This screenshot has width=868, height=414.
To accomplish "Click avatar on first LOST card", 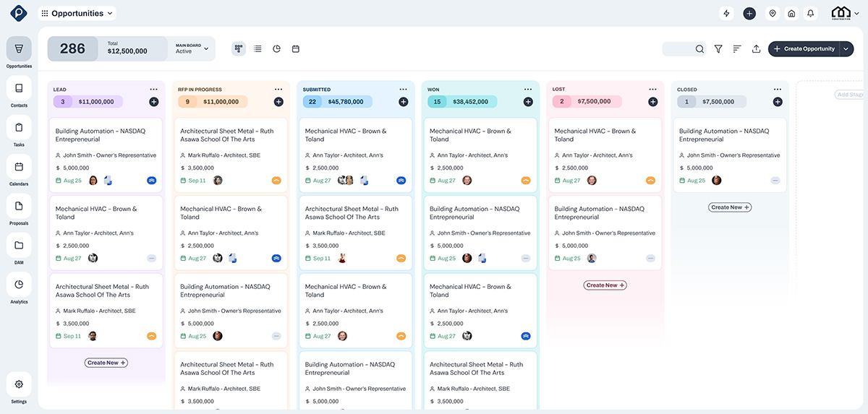I will click(592, 181).
